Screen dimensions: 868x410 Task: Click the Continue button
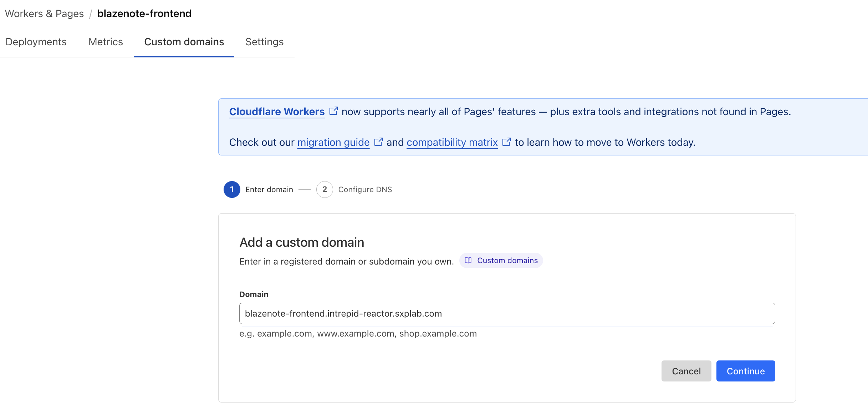(745, 371)
